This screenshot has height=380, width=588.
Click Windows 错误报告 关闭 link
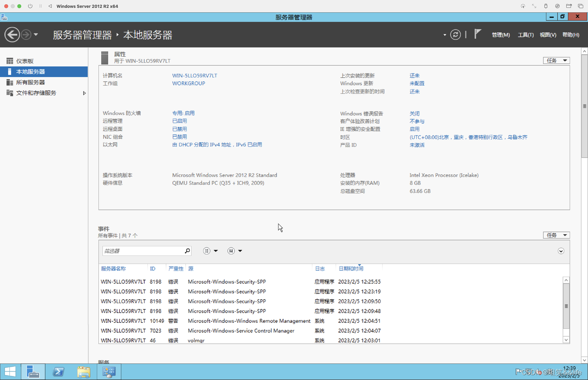coord(414,113)
